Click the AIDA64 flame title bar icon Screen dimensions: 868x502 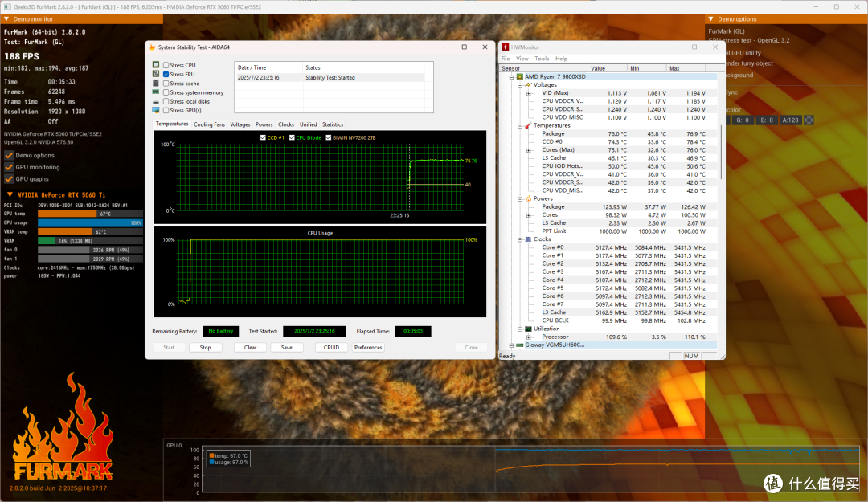pos(153,47)
